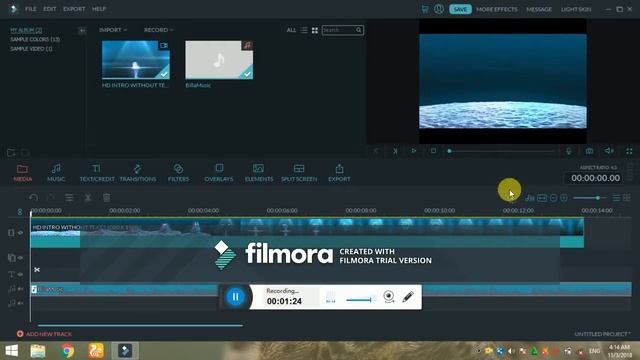The height and width of the screenshot is (360, 640).
Task: Open the EDIT menu
Action: click(x=50, y=9)
